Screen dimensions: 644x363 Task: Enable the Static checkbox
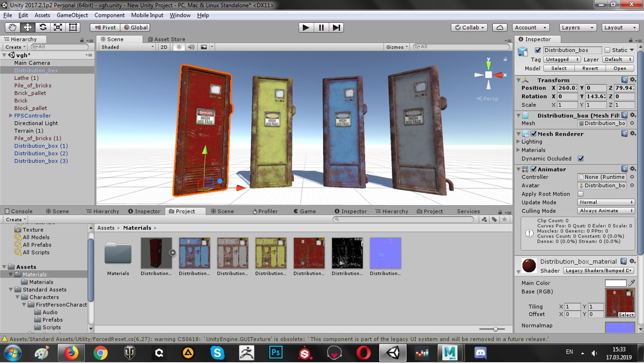(x=607, y=50)
